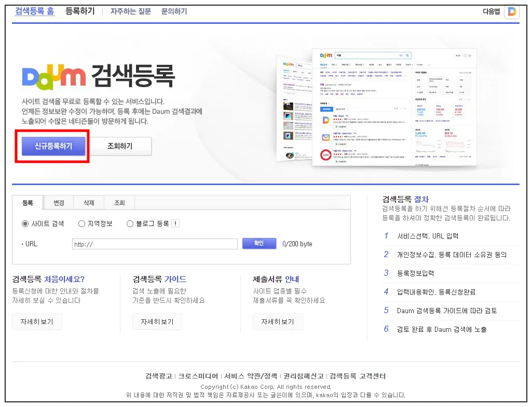Image resolution: width=532 pixels, height=407 pixels.
Task: Click the Daum logo beside 검색등록
Action: [54, 77]
